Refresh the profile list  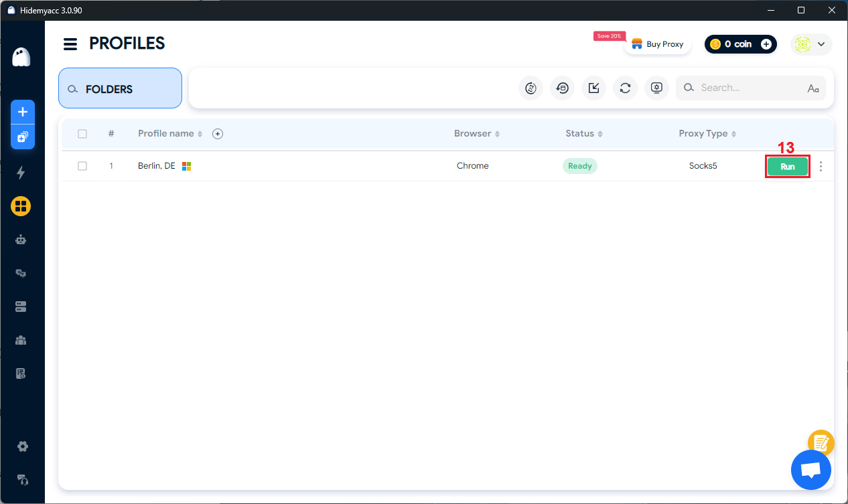click(x=625, y=88)
